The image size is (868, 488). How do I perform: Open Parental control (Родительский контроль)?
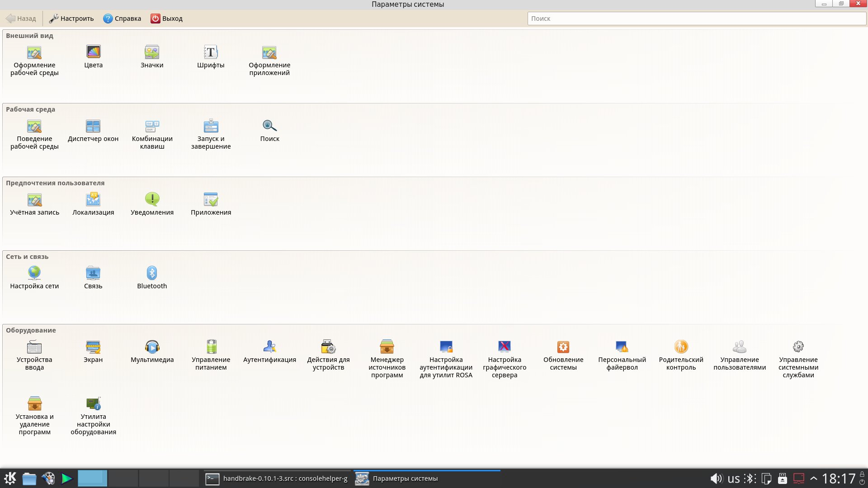(681, 354)
